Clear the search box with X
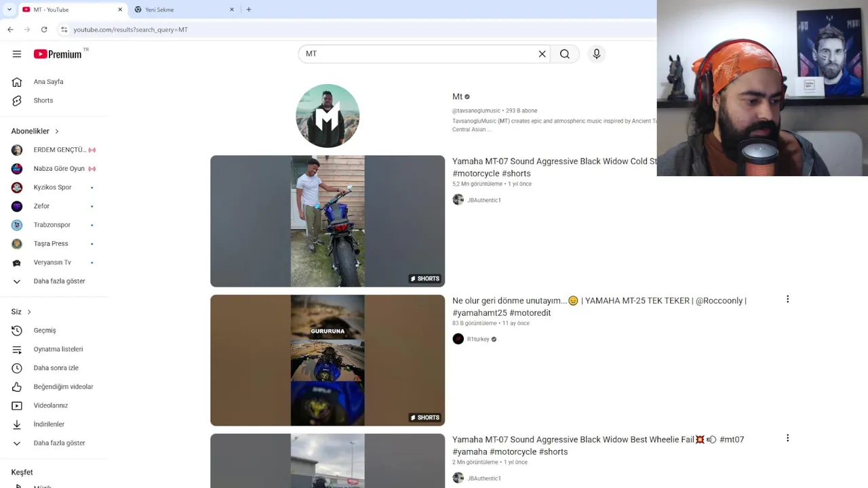The height and width of the screenshot is (488, 868). 542,54
